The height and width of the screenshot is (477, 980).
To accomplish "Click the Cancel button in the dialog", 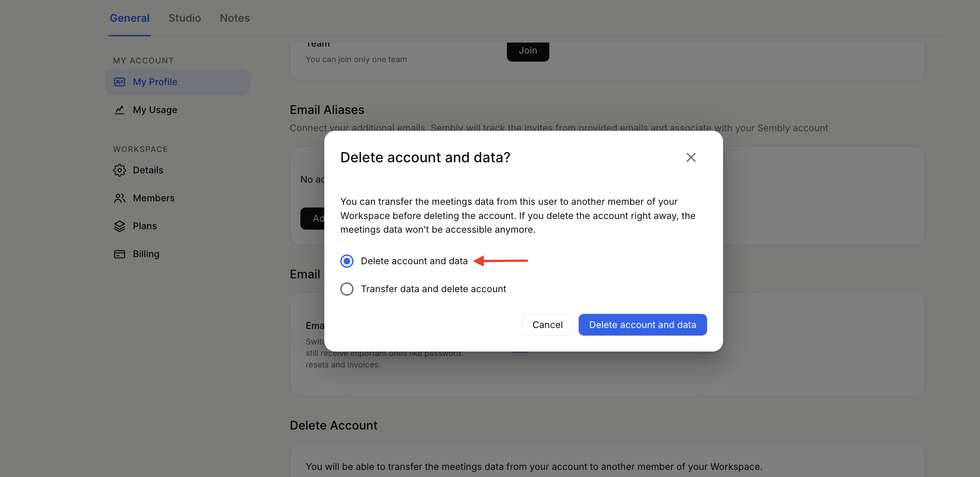I will click(x=547, y=325).
